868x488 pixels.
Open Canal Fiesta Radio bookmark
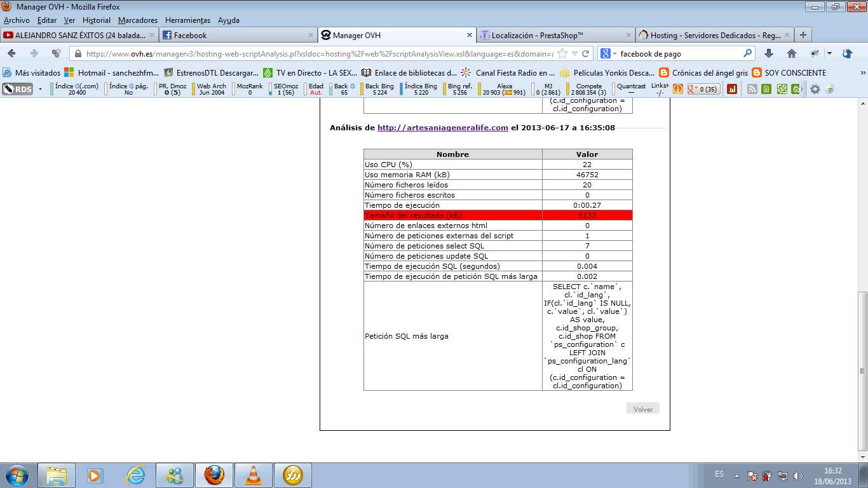[508, 72]
